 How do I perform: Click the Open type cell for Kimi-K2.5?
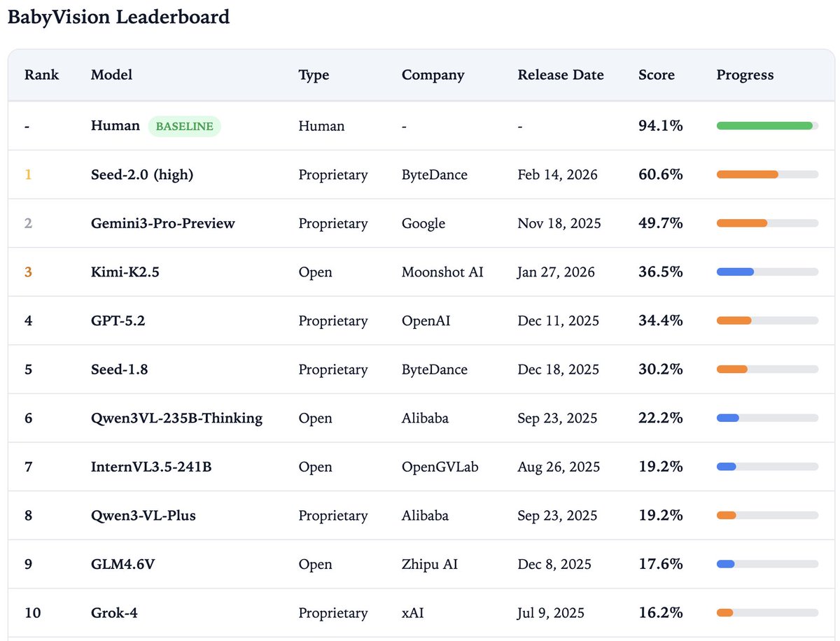pyautogui.click(x=315, y=272)
